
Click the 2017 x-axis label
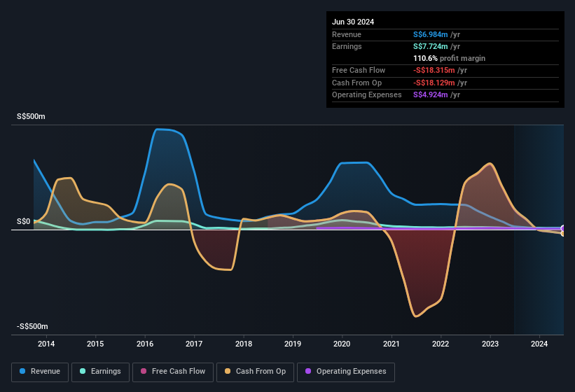pyautogui.click(x=194, y=344)
